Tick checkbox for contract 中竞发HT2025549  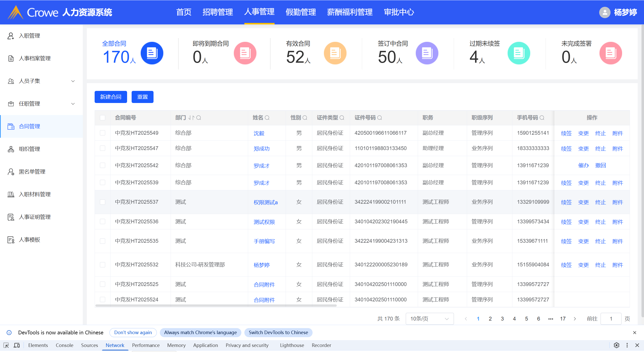(x=102, y=133)
